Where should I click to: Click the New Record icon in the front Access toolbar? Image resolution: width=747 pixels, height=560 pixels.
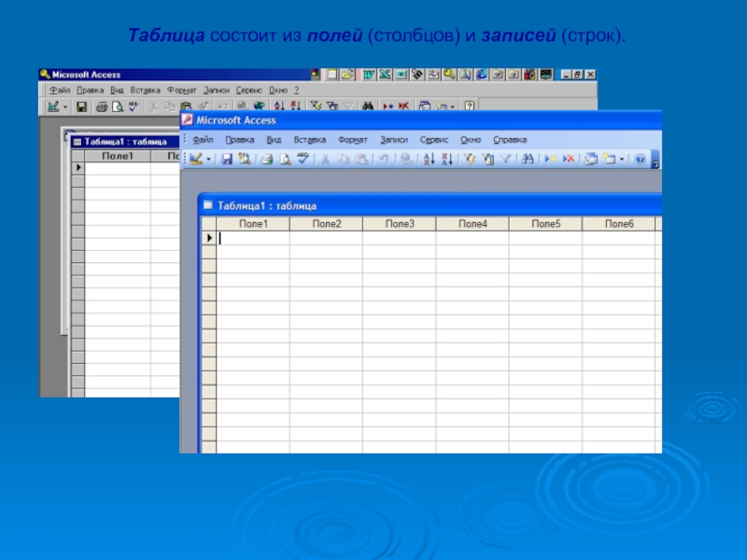550,159
